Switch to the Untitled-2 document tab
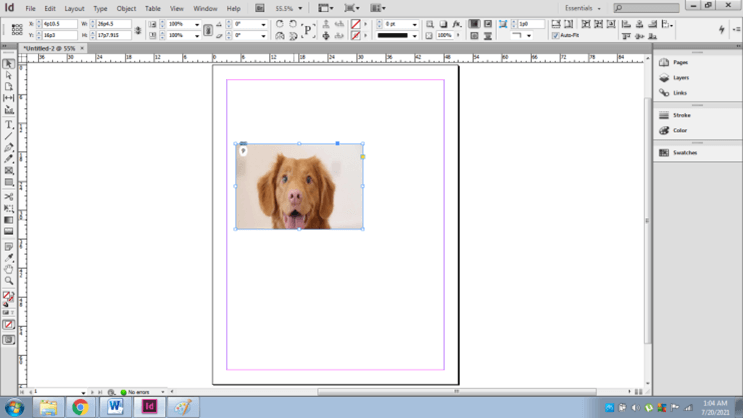743x418 pixels. click(50, 48)
